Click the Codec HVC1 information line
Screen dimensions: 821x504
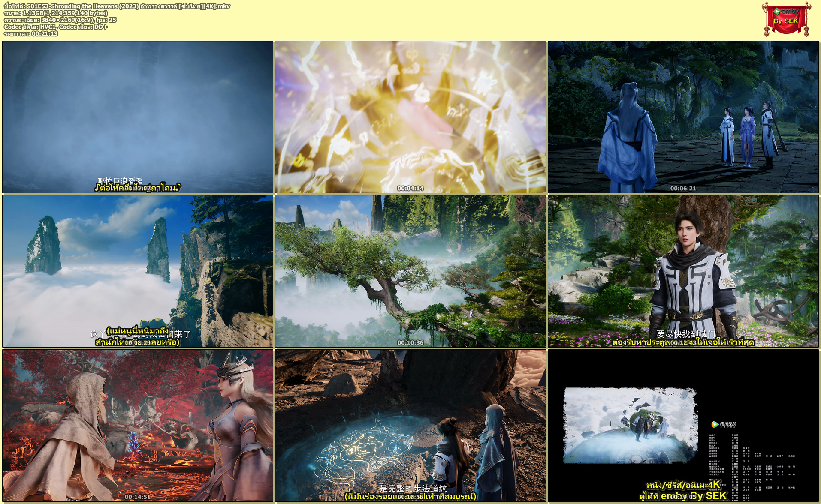(55, 27)
